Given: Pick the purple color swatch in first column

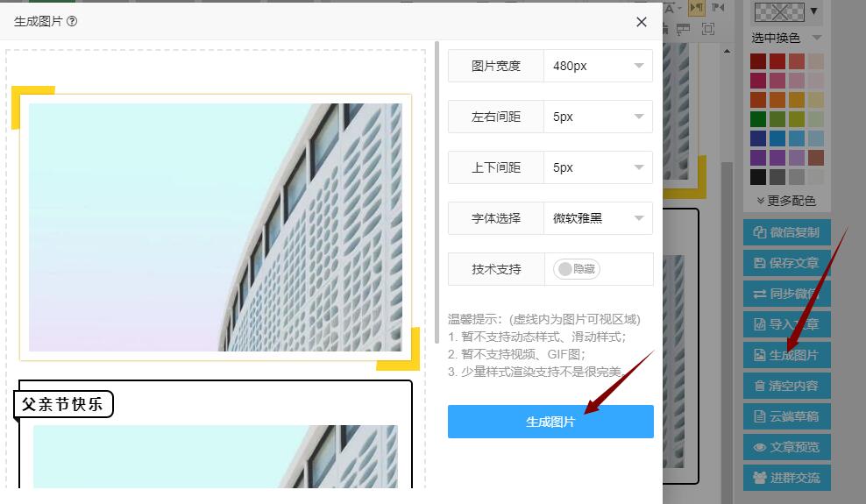Looking at the screenshot, I should click(x=757, y=157).
